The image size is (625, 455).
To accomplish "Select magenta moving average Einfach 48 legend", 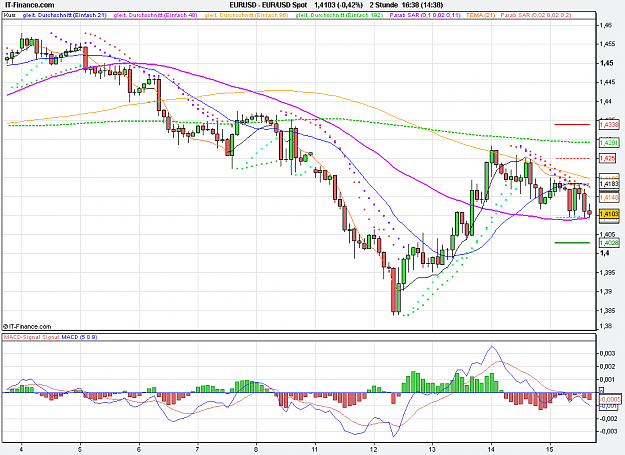I will (x=155, y=15).
